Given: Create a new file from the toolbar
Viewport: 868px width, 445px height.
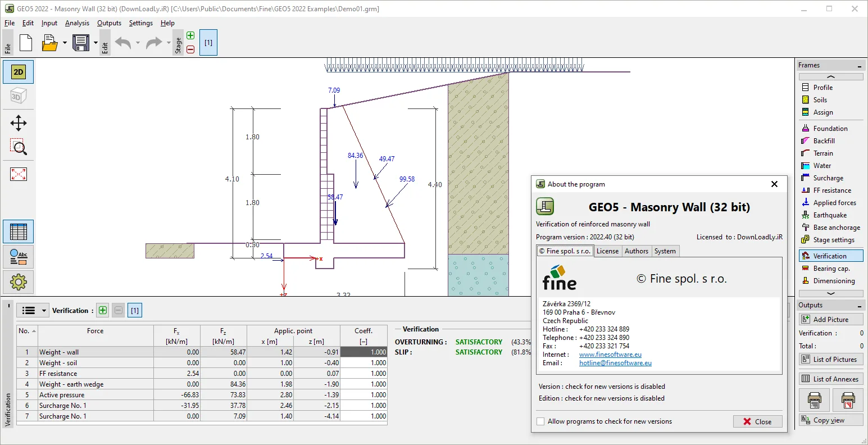Looking at the screenshot, I should pyautogui.click(x=26, y=43).
